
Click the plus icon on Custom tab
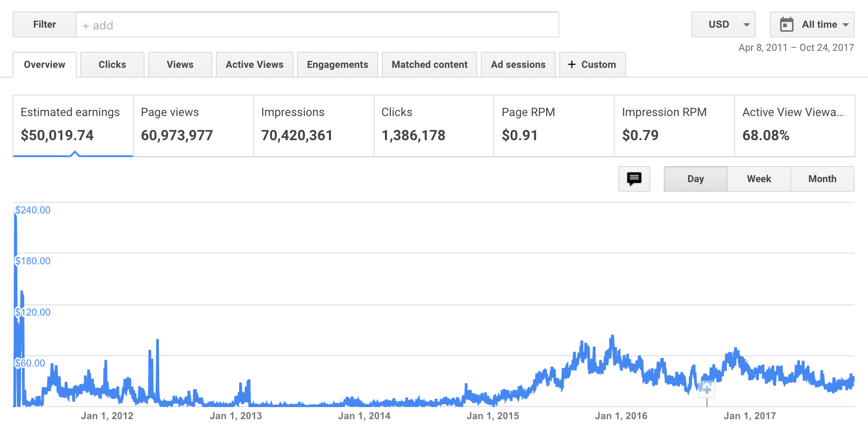coord(572,65)
